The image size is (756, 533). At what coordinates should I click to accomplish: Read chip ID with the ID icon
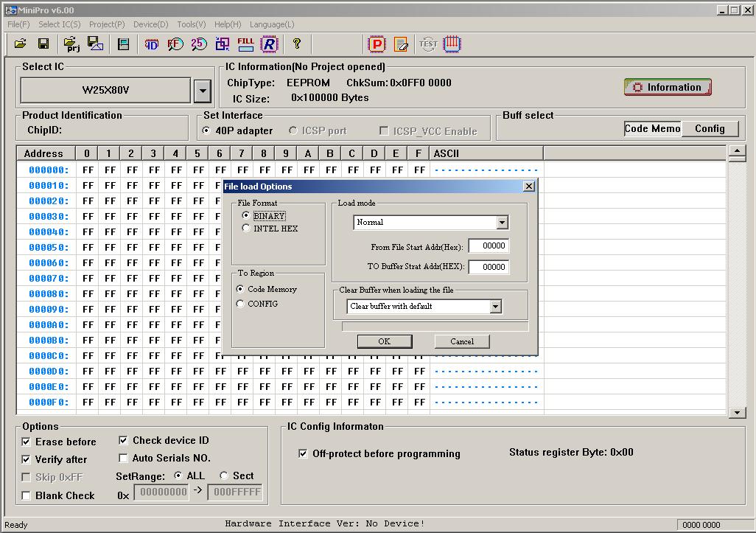pyautogui.click(x=151, y=44)
